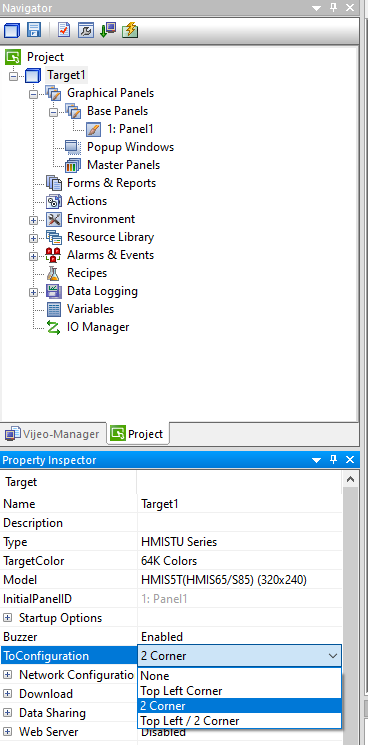Expand the Download property group
368x745 pixels.
pyautogui.click(x=8, y=694)
